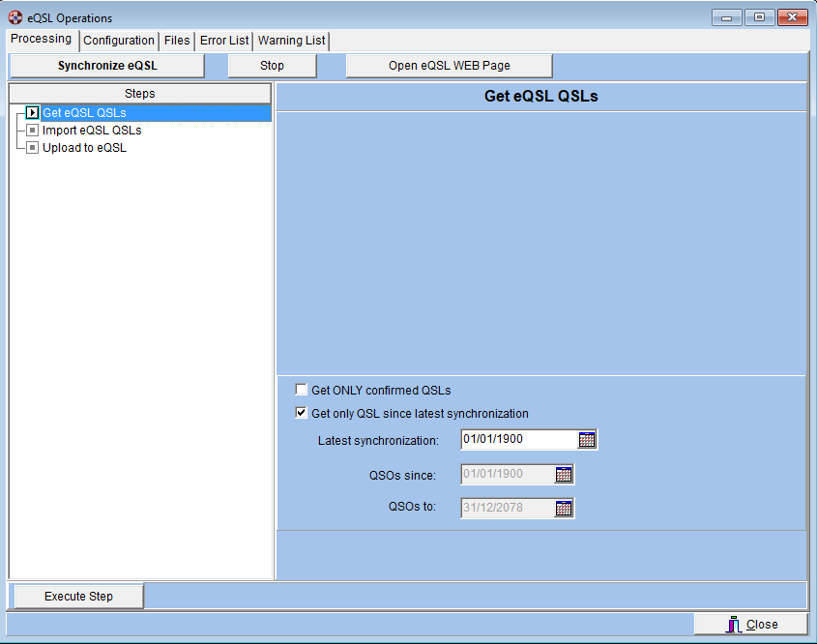Viewport: 817px width, 644px height.
Task: Click the Stop button
Action: click(x=272, y=66)
